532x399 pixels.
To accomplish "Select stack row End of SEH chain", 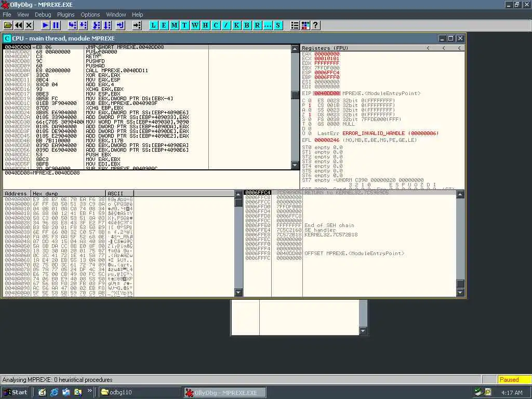I will 350,225.
